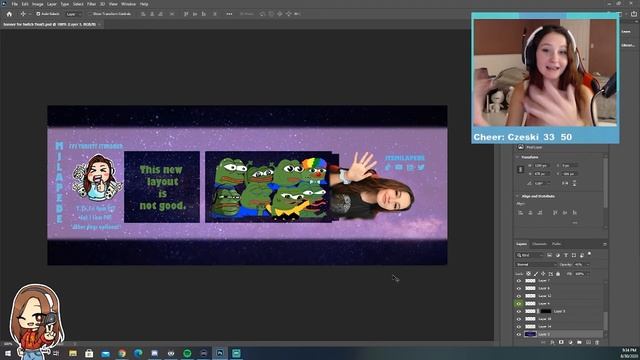Viewport: 640px width, 360px height.
Task: Open Spotify from the taskbar
Action: coord(187,353)
